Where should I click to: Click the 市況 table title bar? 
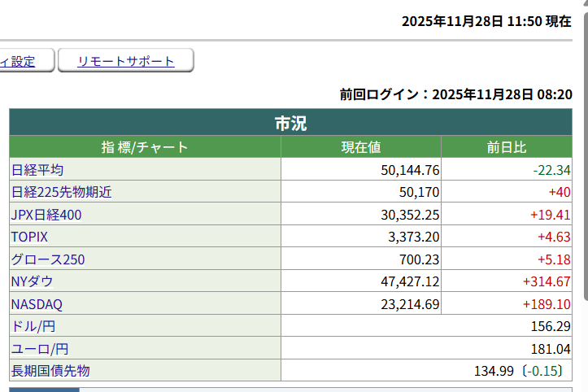tap(290, 124)
